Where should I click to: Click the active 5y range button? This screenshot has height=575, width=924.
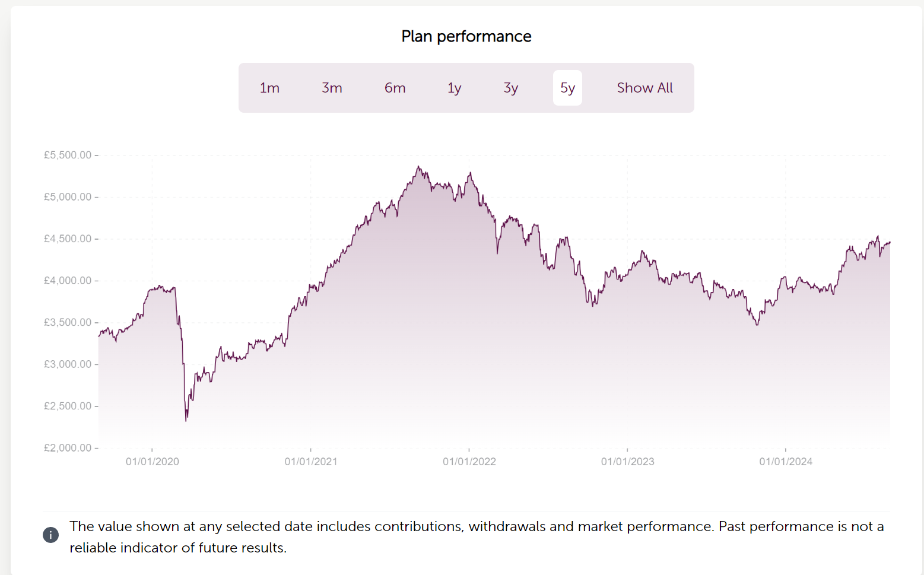coord(567,88)
